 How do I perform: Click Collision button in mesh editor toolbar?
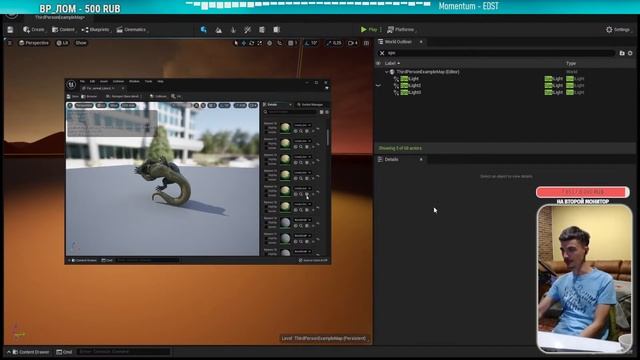[158, 96]
